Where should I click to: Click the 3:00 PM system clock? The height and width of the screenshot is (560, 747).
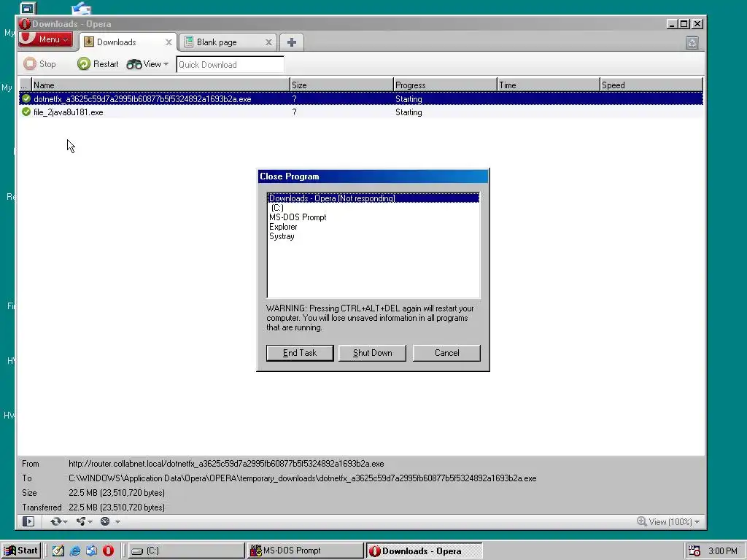click(x=723, y=551)
